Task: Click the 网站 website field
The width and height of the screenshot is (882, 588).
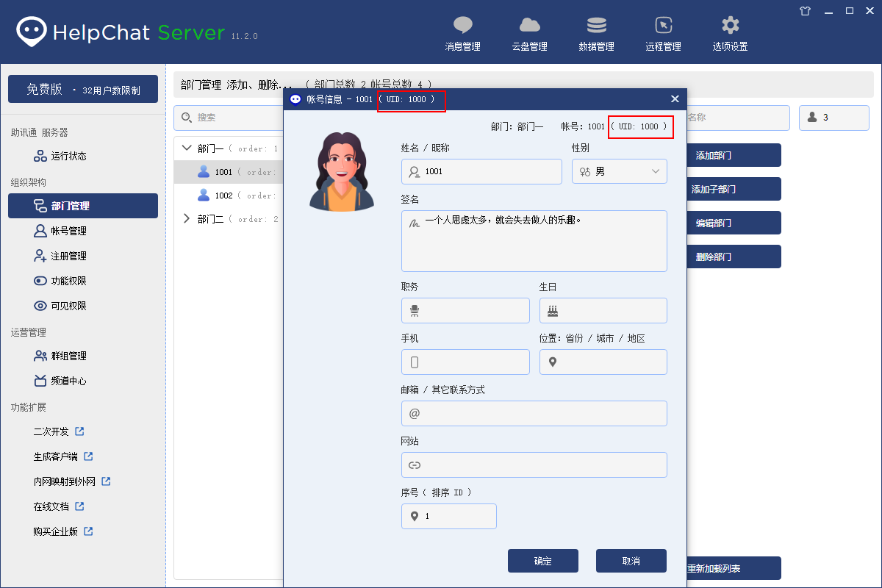Action: point(534,465)
